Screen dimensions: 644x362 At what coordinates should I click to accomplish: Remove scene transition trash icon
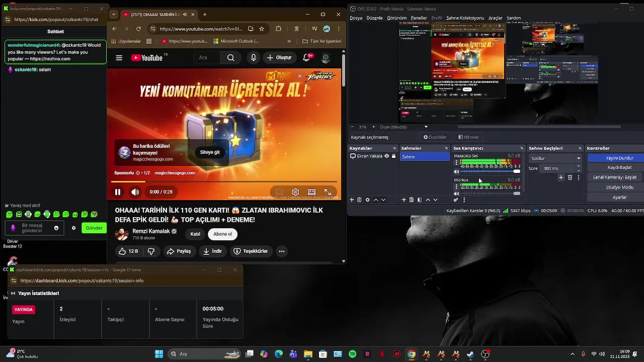(x=570, y=177)
